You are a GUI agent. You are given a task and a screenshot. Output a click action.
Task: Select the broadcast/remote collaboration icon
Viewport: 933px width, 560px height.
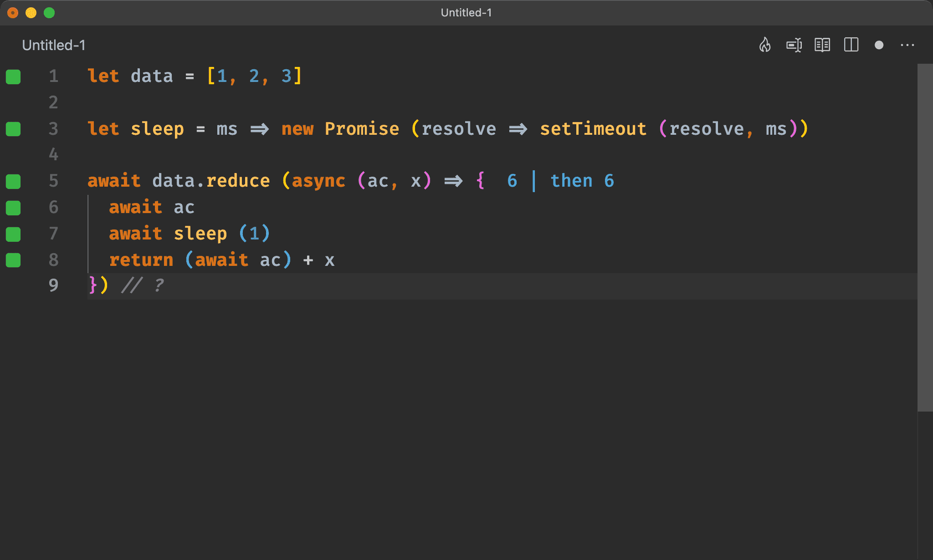pos(795,45)
